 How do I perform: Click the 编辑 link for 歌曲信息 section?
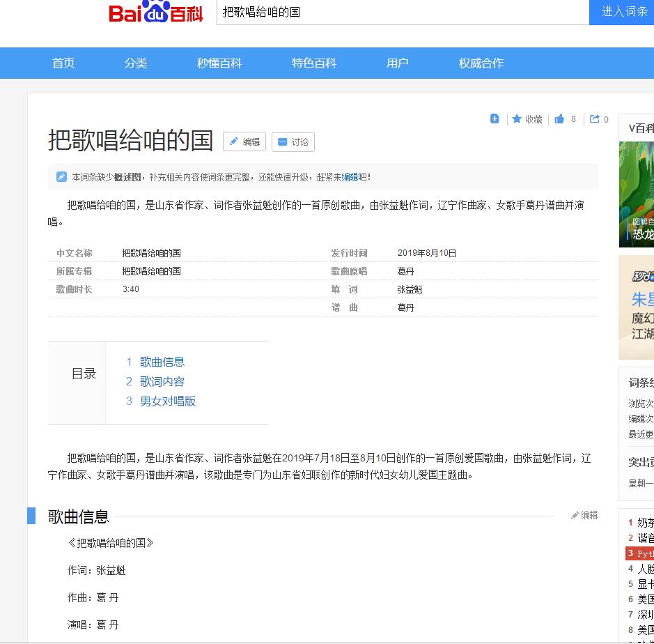click(x=585, y=515)
